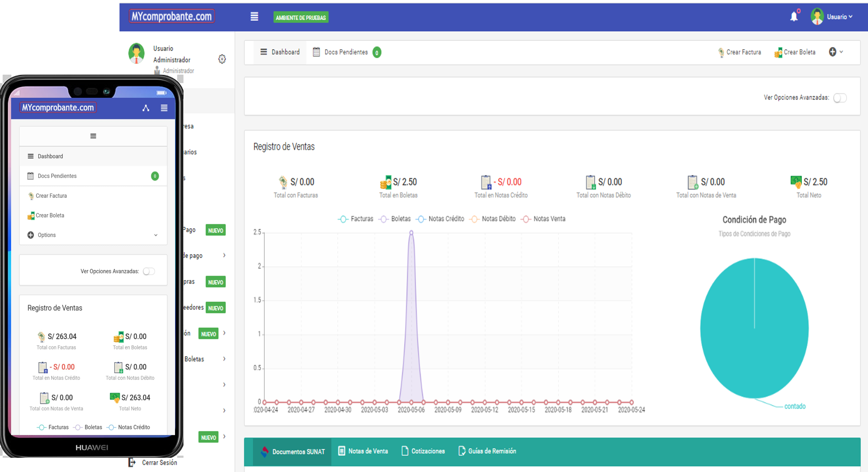Toggle Ver Opciones Avanzadas on the phone
The height and width of the screenshot is (472, 868).
click(149, 271)
